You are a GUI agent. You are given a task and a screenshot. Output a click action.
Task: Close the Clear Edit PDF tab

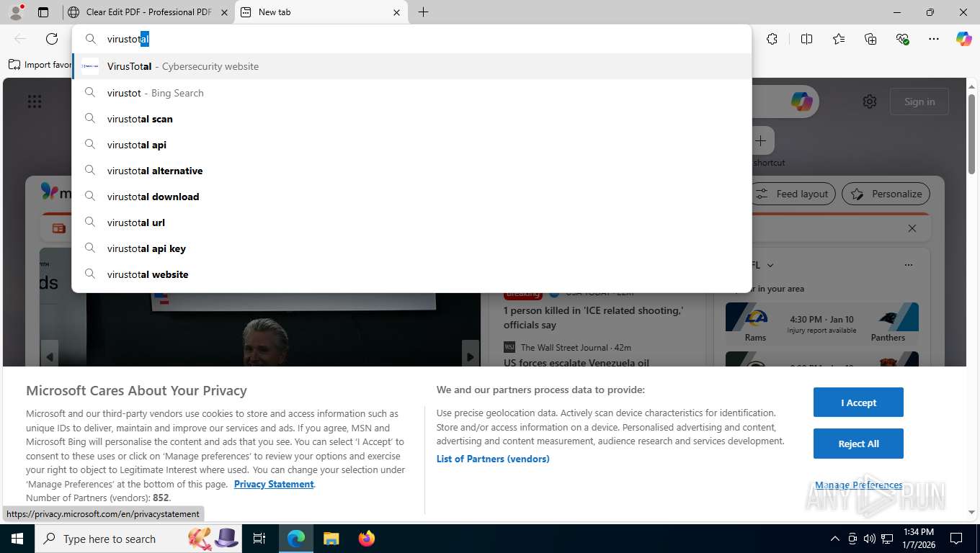(224, 12)
